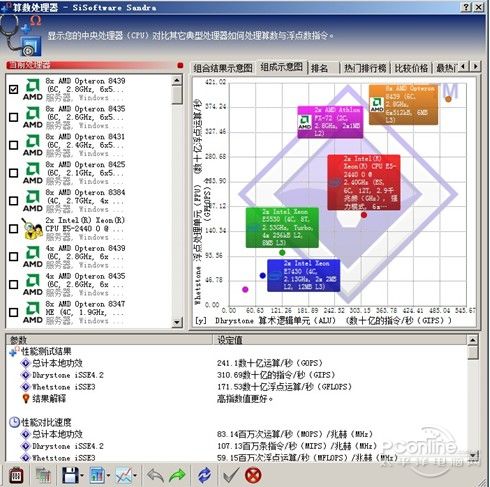Open dropdown arrow beside the bar chart icon
490x487 pixels.
coord(108,476)
